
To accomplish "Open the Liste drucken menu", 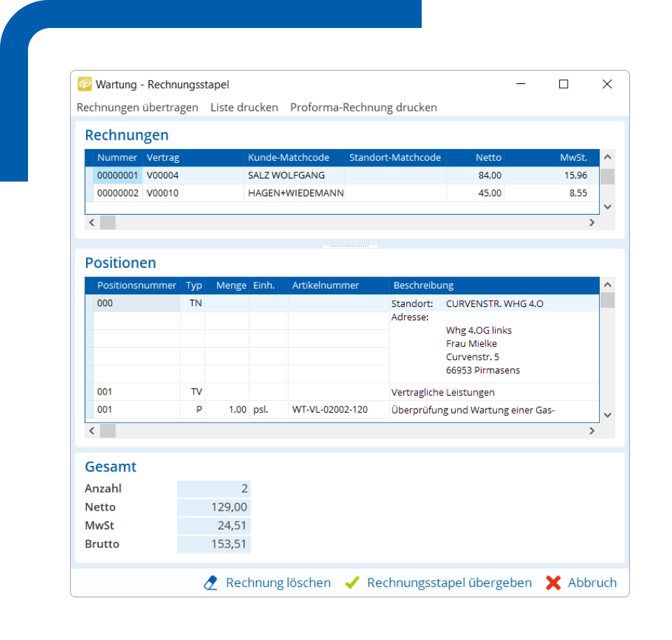I will 244,107.
